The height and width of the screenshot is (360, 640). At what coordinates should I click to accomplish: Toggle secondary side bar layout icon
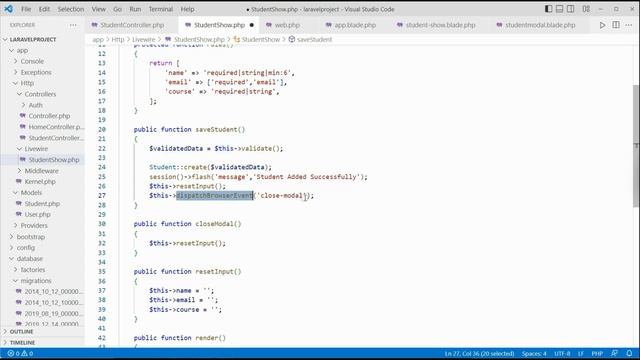click(571, 9)
